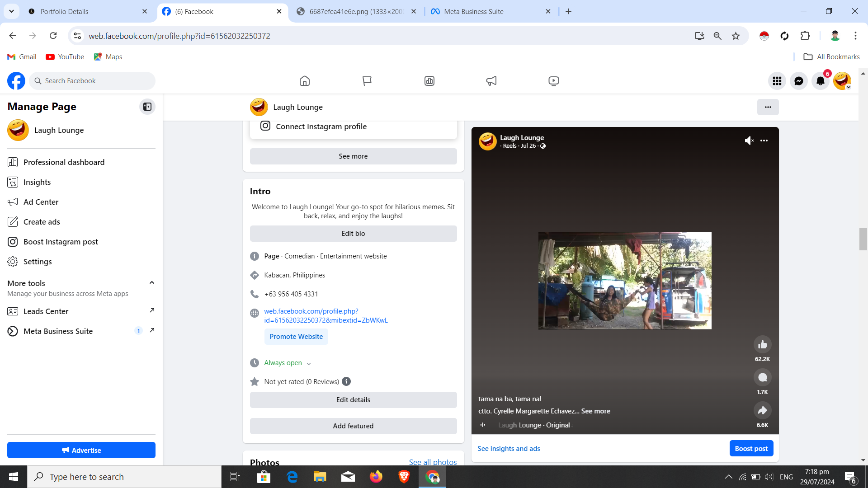Image resolution: width=868 pixels, height=488 pixels.
Task: Open the notifications bell icon
Action: tap(820, 81)
